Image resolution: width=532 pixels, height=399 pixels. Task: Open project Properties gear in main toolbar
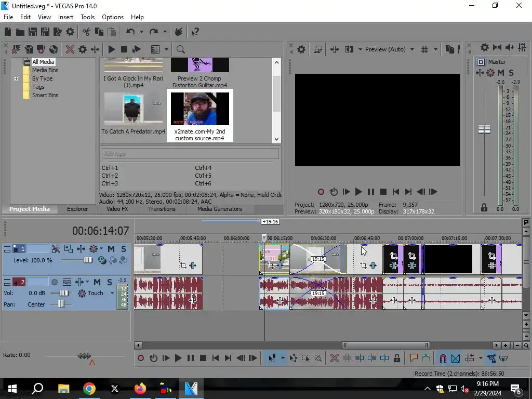tap(70, 32)
